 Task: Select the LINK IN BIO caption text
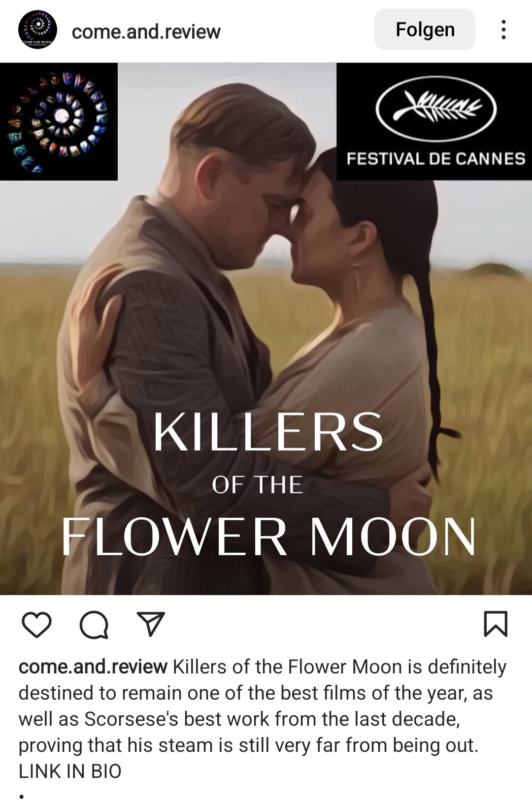point(70,771)
